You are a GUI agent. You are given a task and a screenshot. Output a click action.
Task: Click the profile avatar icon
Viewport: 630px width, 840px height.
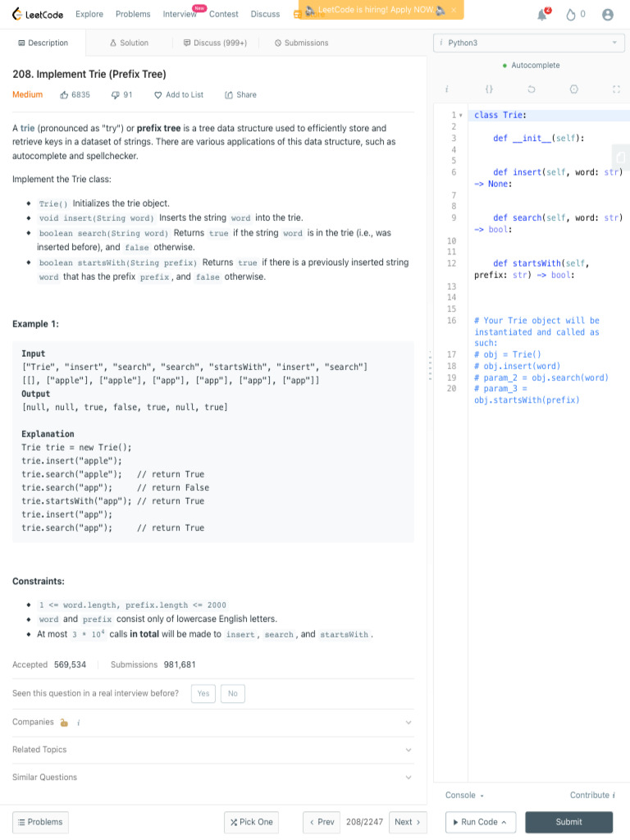tap(608, 14)
